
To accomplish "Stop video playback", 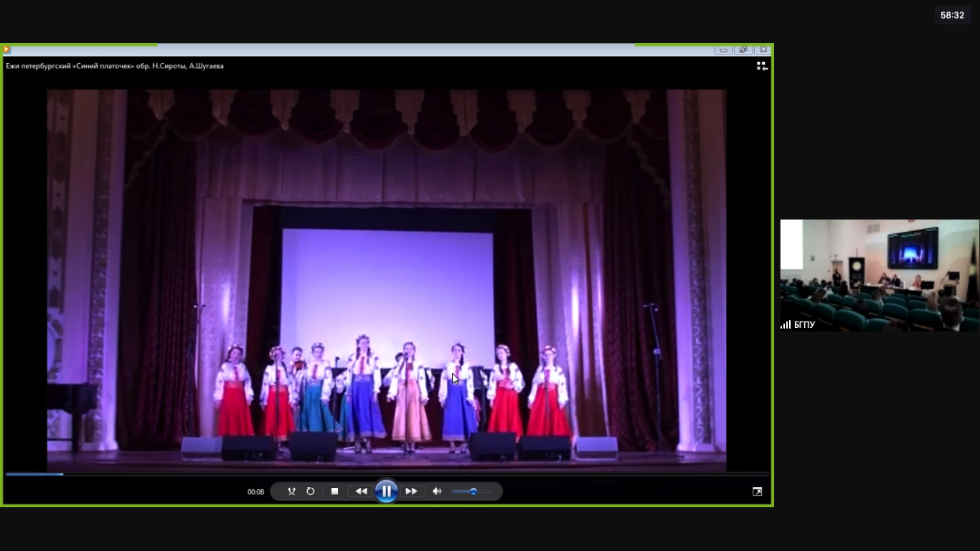I will (x=334, y=491).
